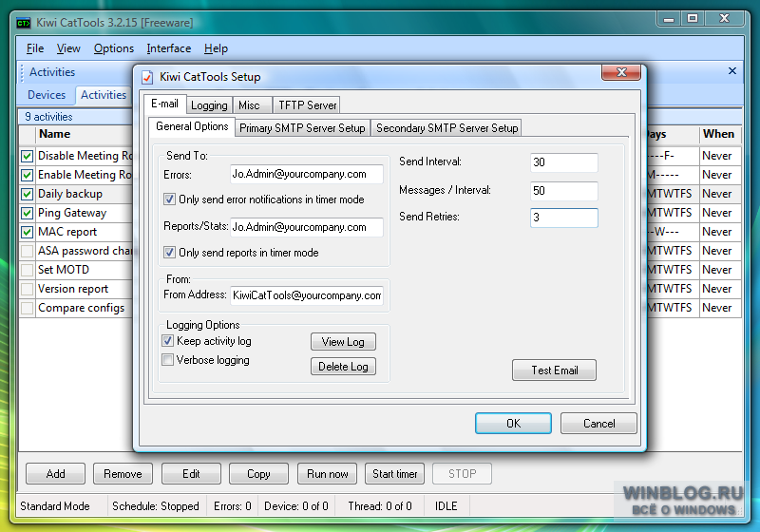Confirm setup with the OK button
The width and height of the screenshot is (760, 532).
point(513,424)
